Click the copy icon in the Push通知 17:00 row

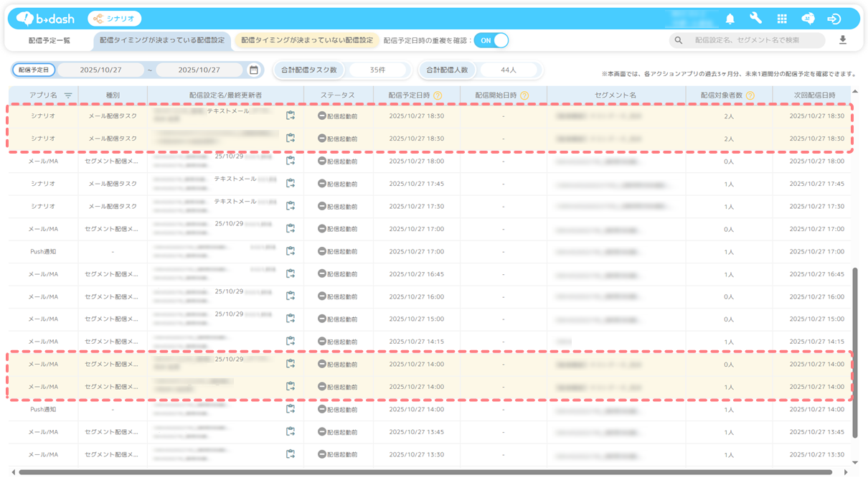[291, 251]
